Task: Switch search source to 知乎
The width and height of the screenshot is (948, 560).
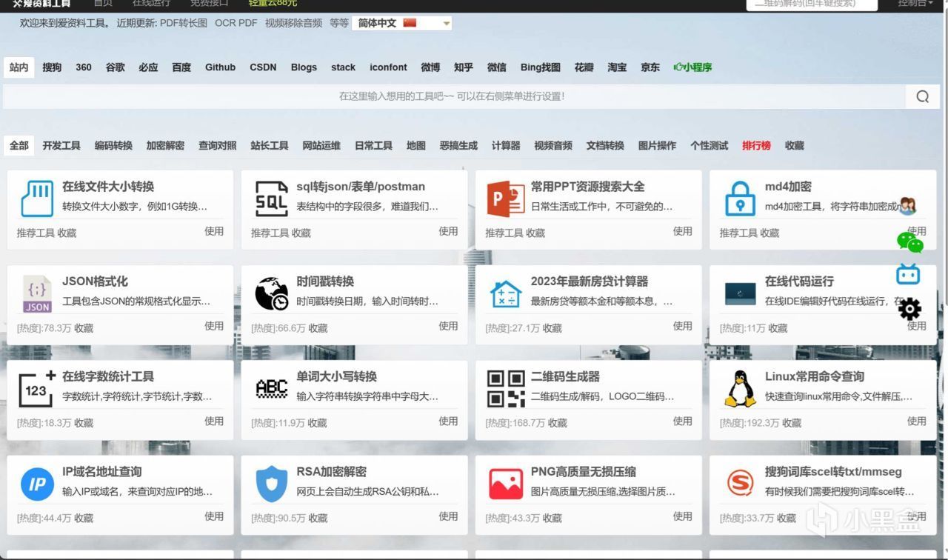Action: point(464,67)
